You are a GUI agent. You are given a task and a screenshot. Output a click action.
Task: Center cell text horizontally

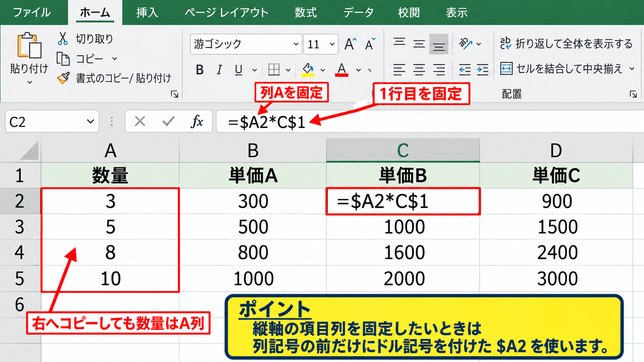[x=419, y=70]
